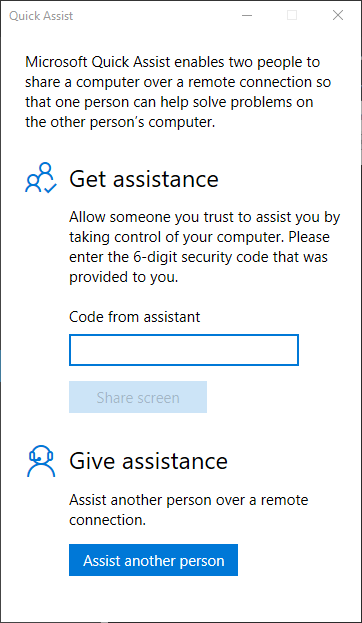Click the Code from assistant label
The height and width of the screenshot is (623, 362).
(x=135, y=317)
